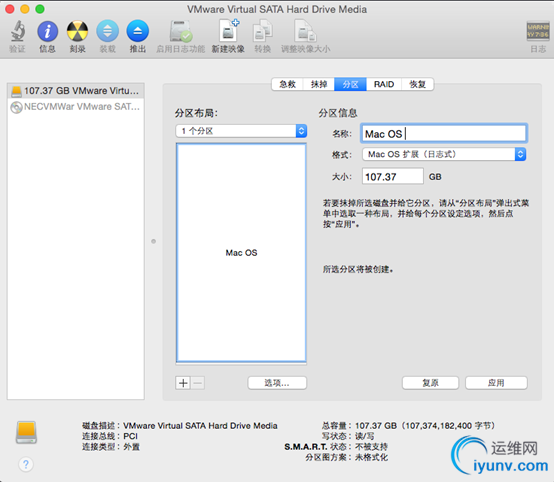This screenshot has width=554, height=482.
Task: Click the plus button to add partition
Action: pyautogui.click(x=183, y=383)
